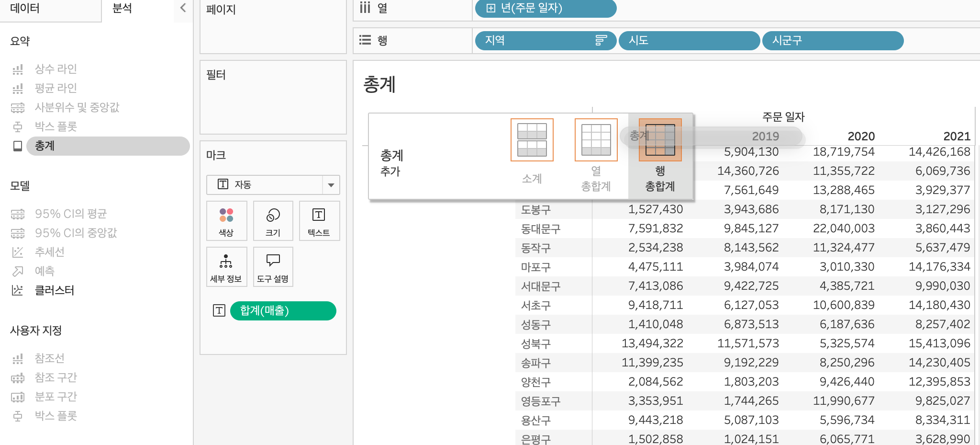Screen dimensions: 980x445
Task: Click the 필터 shelf area
Action: pyautogui.click(x=273, y=97)
